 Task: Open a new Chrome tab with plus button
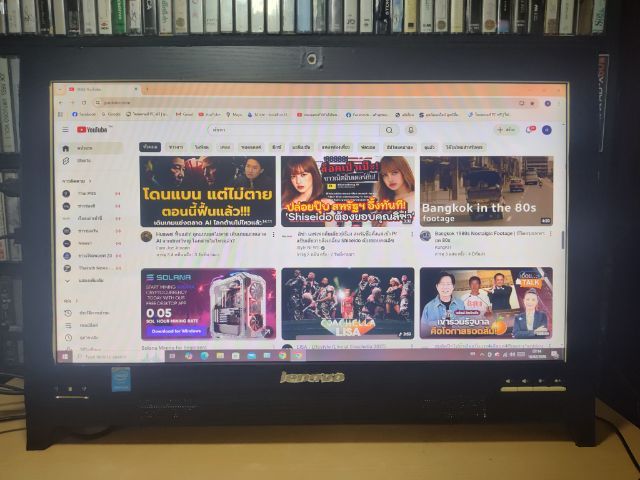pyautogui.click(x=147, y=89)
